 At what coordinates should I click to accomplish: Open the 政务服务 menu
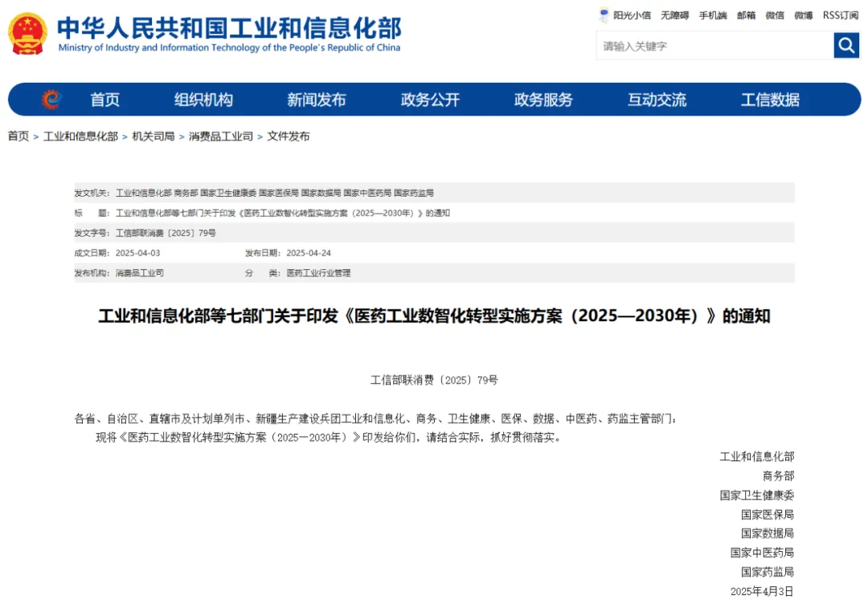tap(543, 100)
